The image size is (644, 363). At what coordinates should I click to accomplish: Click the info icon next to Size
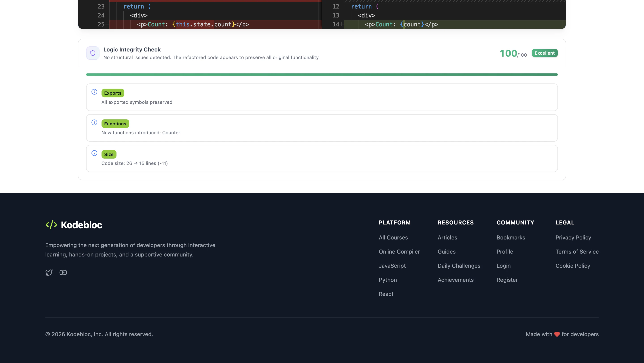click(94, 153)
